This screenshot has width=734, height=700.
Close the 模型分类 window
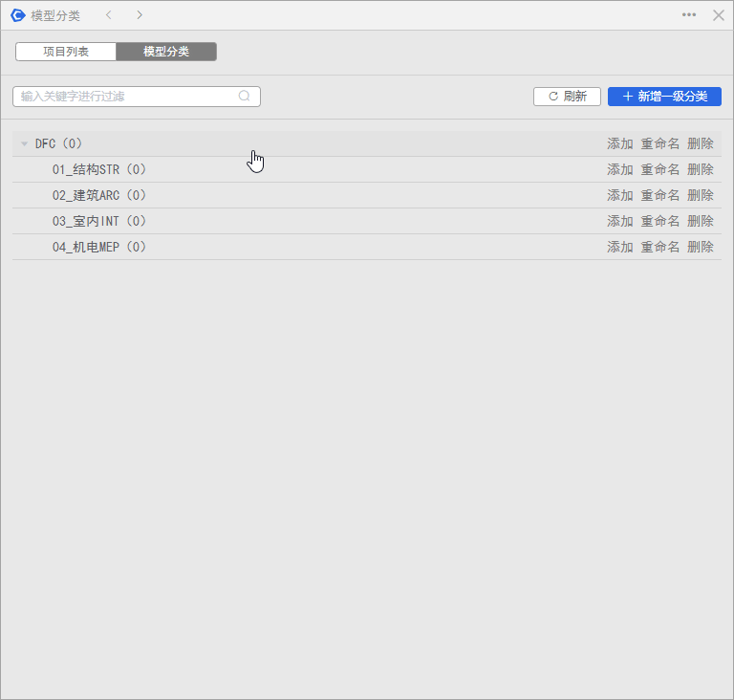pyautogui.click(x=718, y=15)
